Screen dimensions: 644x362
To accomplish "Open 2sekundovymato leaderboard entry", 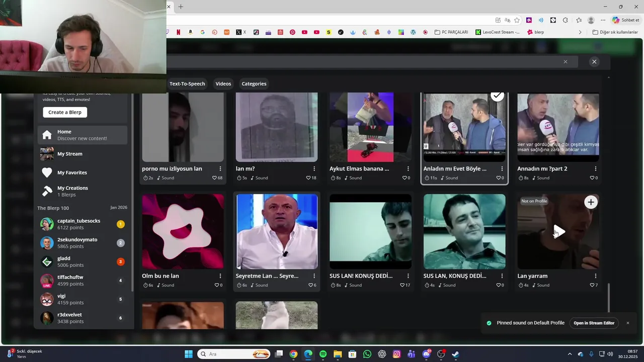I will click(82, 243).
